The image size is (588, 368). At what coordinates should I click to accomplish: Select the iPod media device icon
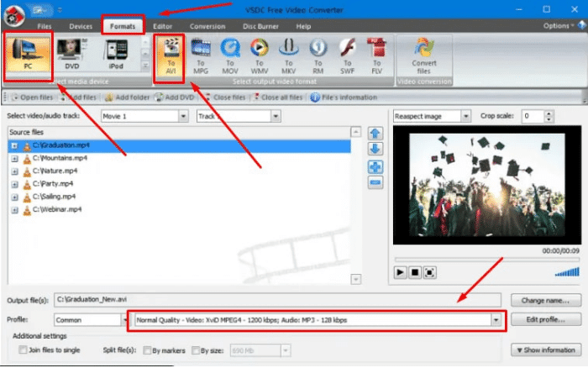click(116, 55)
